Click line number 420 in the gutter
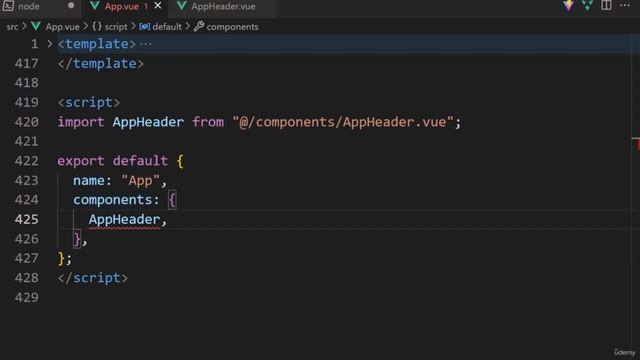The height and width of the screenshot is (360, 640). (27, 122)
